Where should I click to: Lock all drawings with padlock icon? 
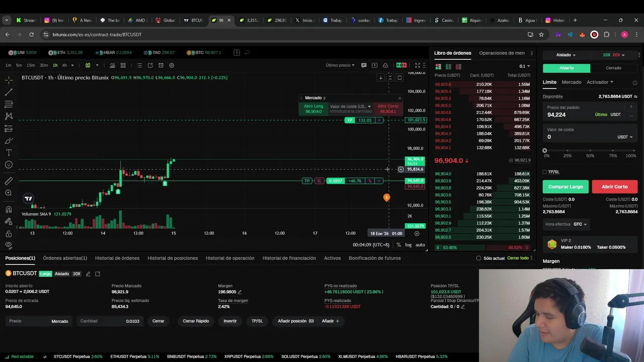coord(9,233)
